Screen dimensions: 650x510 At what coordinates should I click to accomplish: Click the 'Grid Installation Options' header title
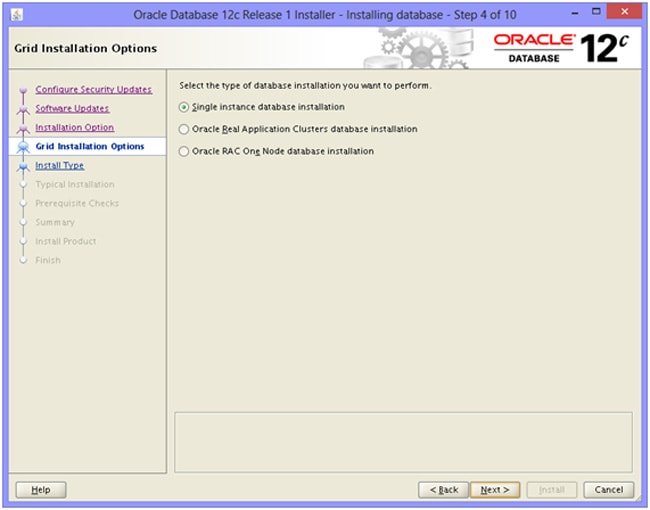[85, 49]
